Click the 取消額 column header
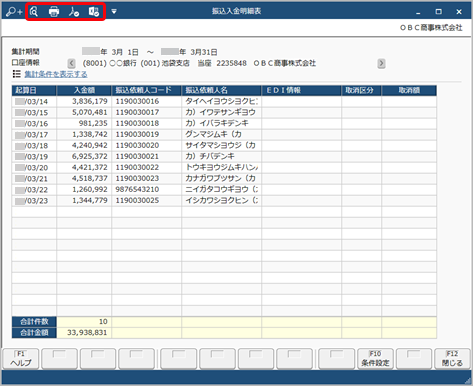This screenshot has width=473, height=386. click(x=409, y=90)
